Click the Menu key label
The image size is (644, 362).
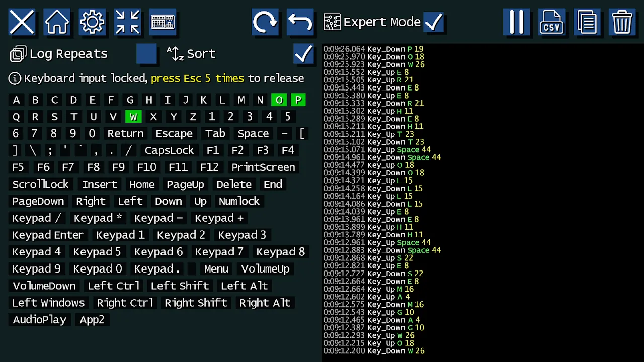[216, 268]
